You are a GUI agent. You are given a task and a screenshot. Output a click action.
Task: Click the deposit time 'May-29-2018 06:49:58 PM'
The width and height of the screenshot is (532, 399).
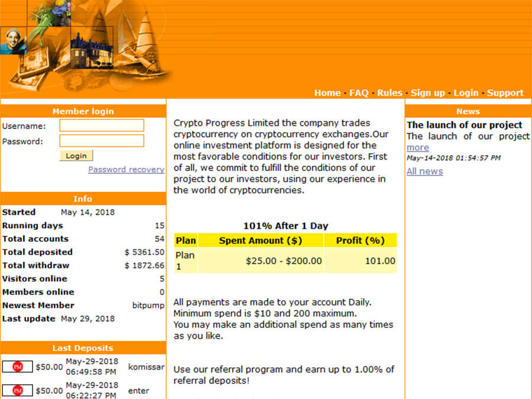[92, 366]
